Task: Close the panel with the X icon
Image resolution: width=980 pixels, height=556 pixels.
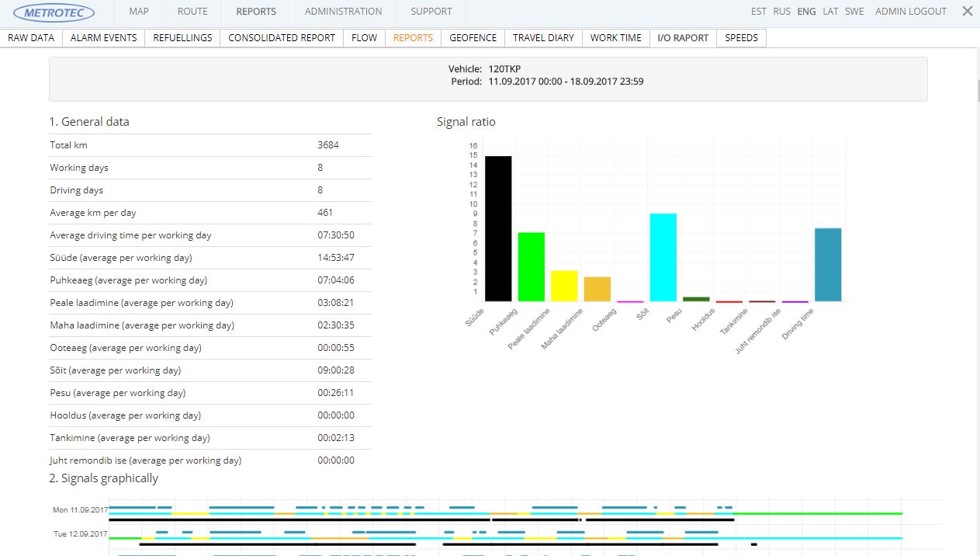Action: (x=967, y=12)
